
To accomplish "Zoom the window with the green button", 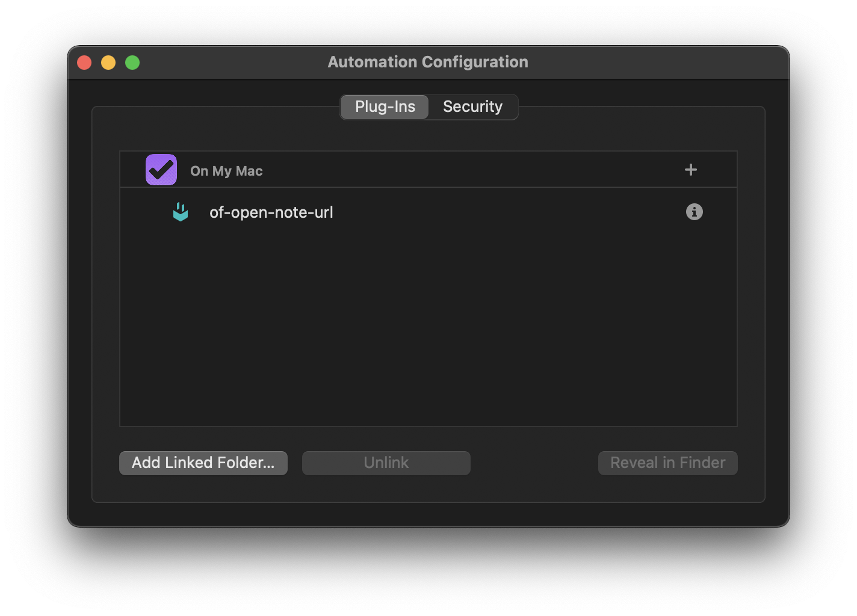I will tap(132, 63).
